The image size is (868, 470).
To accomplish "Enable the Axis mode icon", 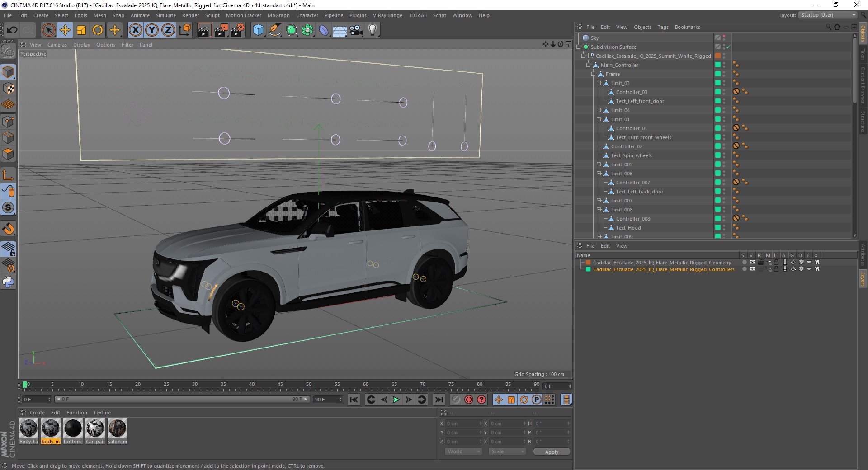I will point(8,174).
